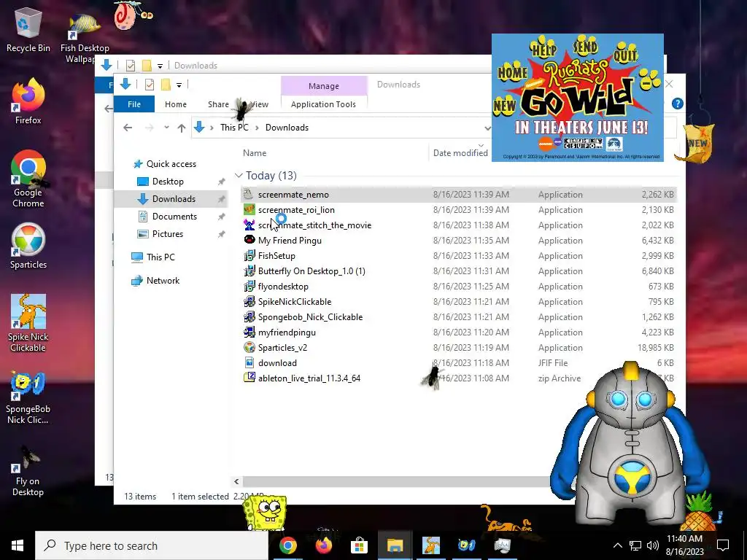Click the Properties checkmark quick access icon
The image size is (747, 560).
point(149,85)
